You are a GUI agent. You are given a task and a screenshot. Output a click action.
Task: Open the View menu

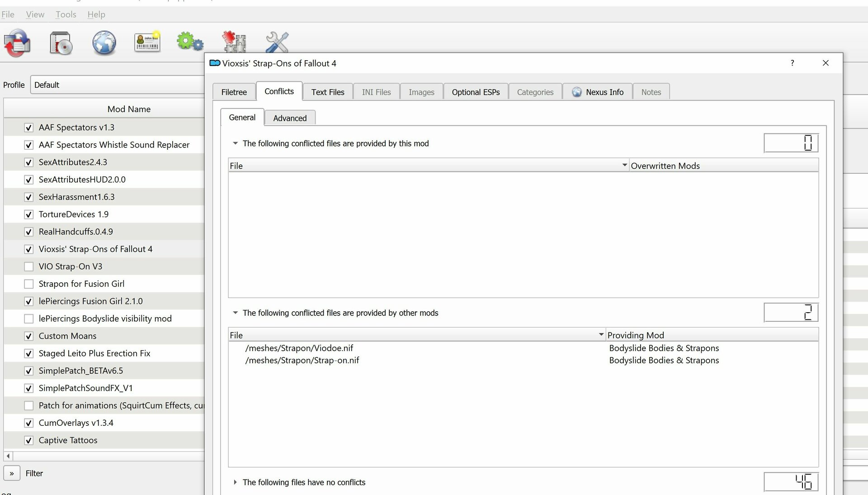click(35, 14)
